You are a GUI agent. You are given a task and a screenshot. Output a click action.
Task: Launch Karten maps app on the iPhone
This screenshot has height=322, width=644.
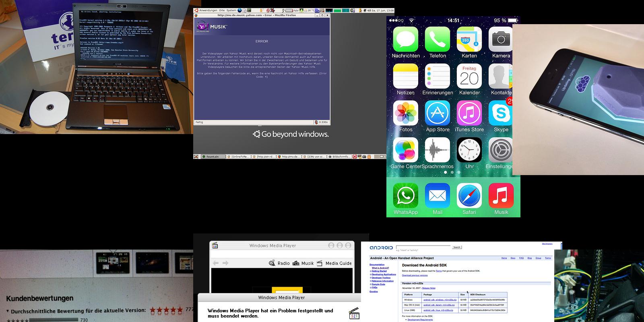click(469, 39)
